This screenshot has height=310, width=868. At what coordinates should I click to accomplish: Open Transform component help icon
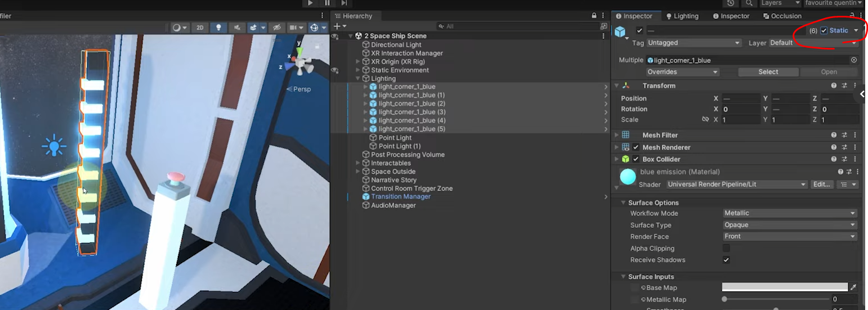tap(834, 86)
